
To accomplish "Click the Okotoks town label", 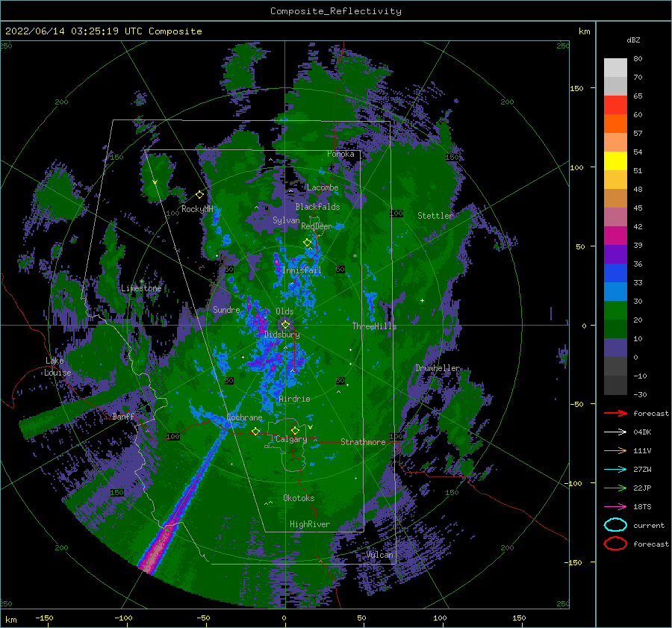I will [299, 498].
